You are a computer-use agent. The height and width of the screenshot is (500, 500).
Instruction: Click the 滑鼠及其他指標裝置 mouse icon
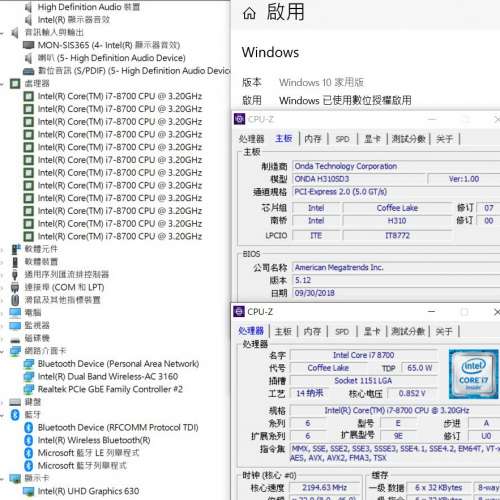point(15,300)
